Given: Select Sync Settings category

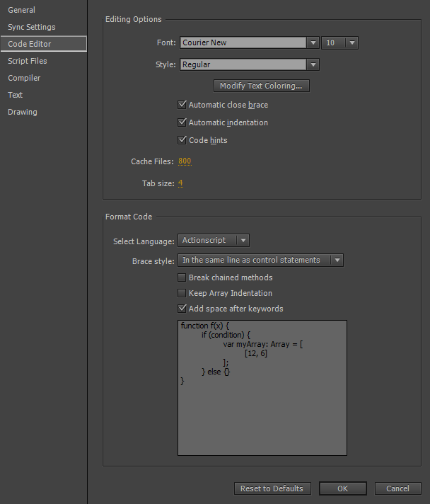Looking at the screenshot, I should pyautogui.click(x=31, y=27).
